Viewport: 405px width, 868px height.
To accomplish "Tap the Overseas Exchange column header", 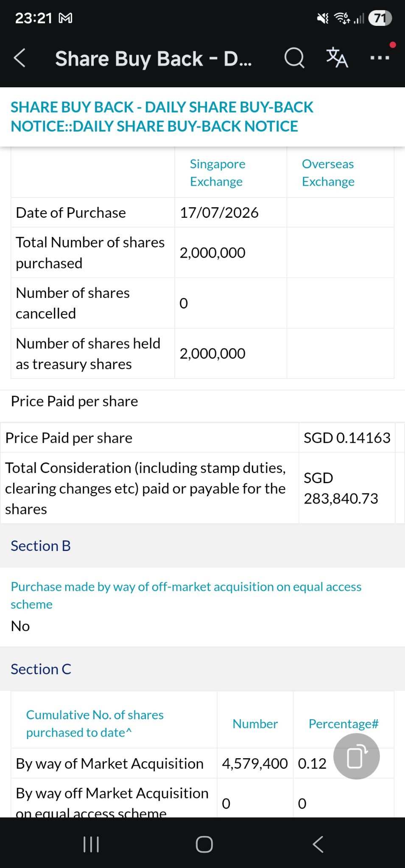I will 328,173.
